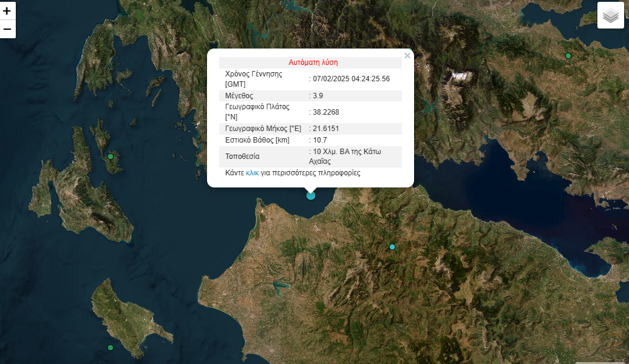
Task: Click the green marker on Ithaca island
Action: [x=110, y=157]
